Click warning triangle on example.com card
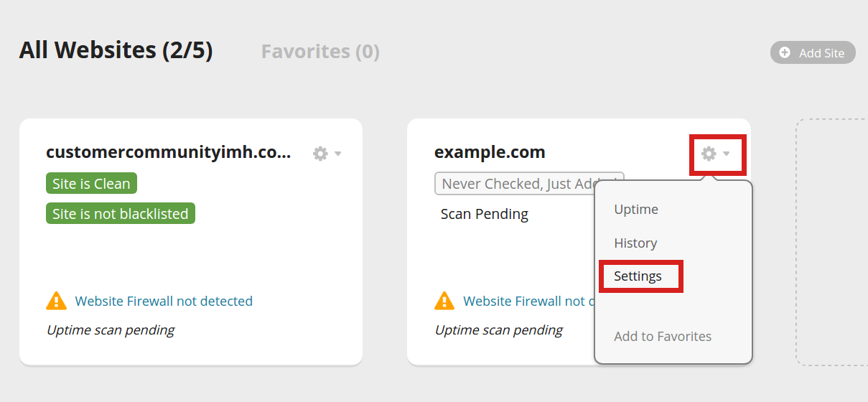This screenshot has height=402, width=868. (x=444, y=301)
